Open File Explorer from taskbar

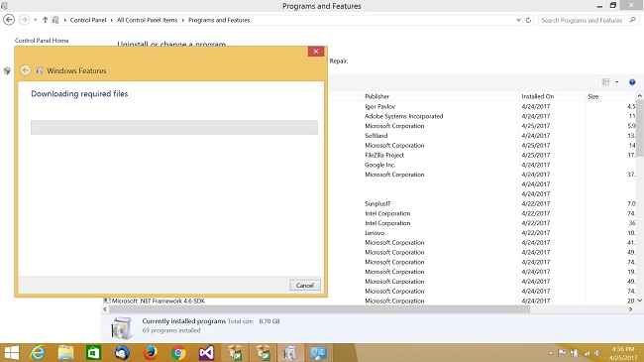pyautogui.click(x=65, y=353)
